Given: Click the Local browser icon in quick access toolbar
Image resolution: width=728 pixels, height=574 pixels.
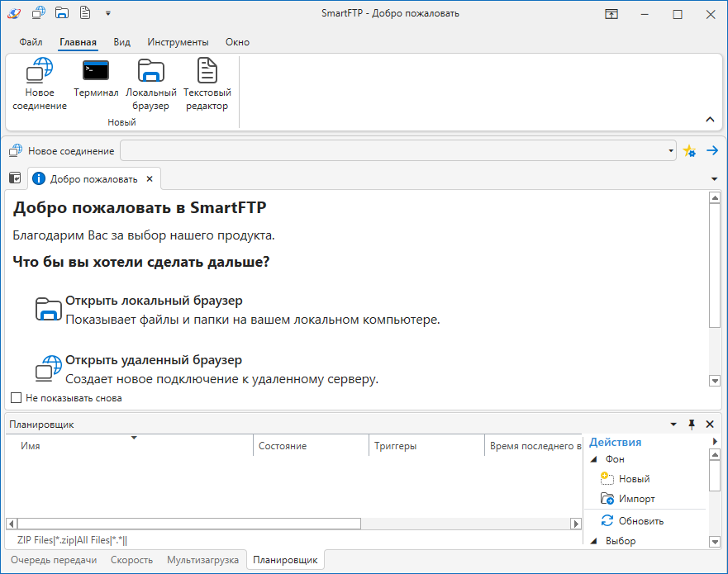Looking at the screenshot, I should pyautogui.click(x=61, y=13).
